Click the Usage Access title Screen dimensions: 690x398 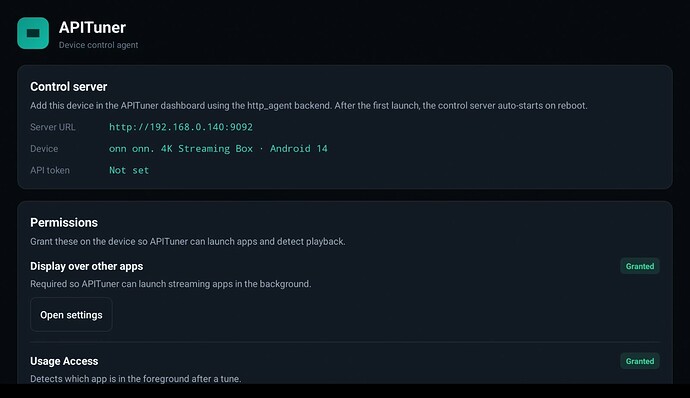point(64,361)
